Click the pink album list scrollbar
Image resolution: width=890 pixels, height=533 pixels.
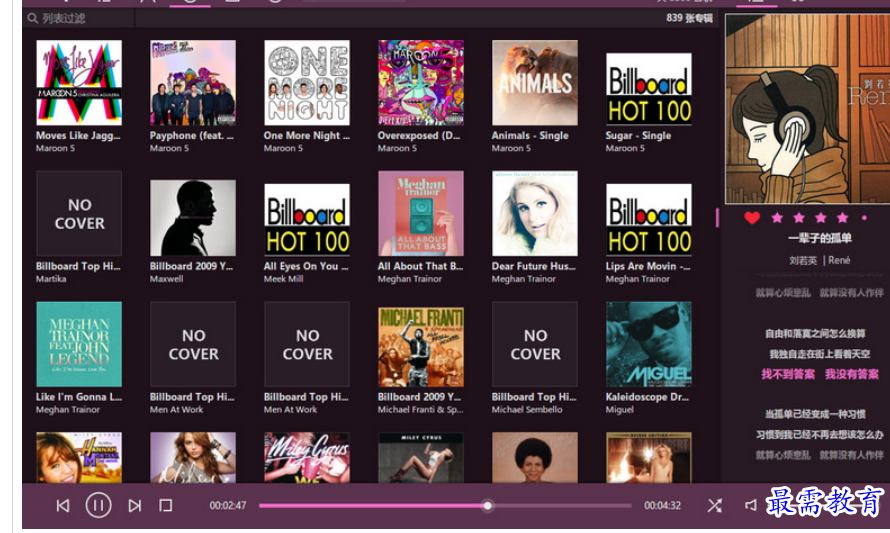(x=717, y=217)
